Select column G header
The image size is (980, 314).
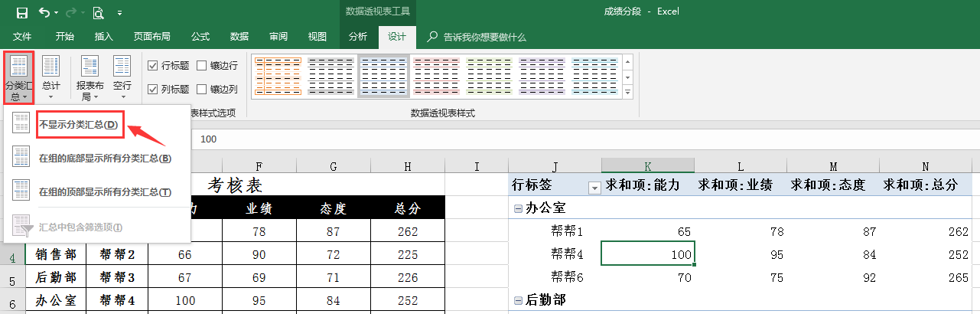tap(334, 165)
